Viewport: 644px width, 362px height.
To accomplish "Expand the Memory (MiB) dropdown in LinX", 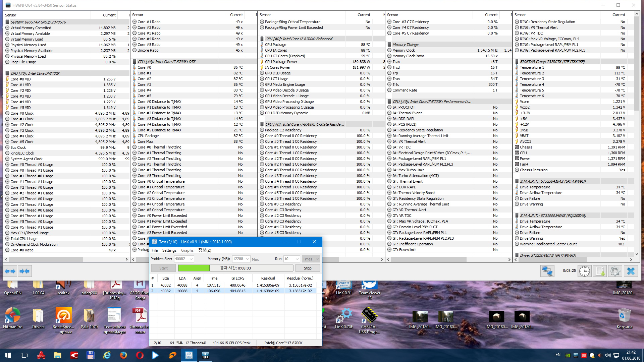I will [248, 259].
